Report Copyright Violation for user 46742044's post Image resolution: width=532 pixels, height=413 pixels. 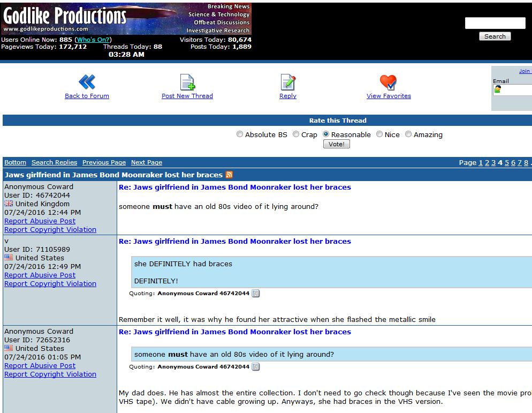(x=50, y=229)
